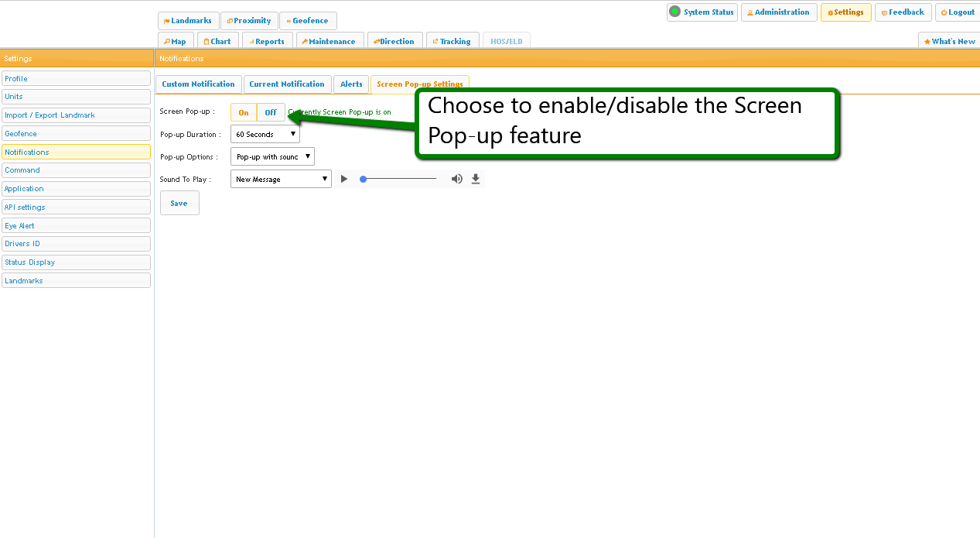Choose a sound in Sound To Play
The width and height of the screenshot is (980, 538).
pos(281,179)
